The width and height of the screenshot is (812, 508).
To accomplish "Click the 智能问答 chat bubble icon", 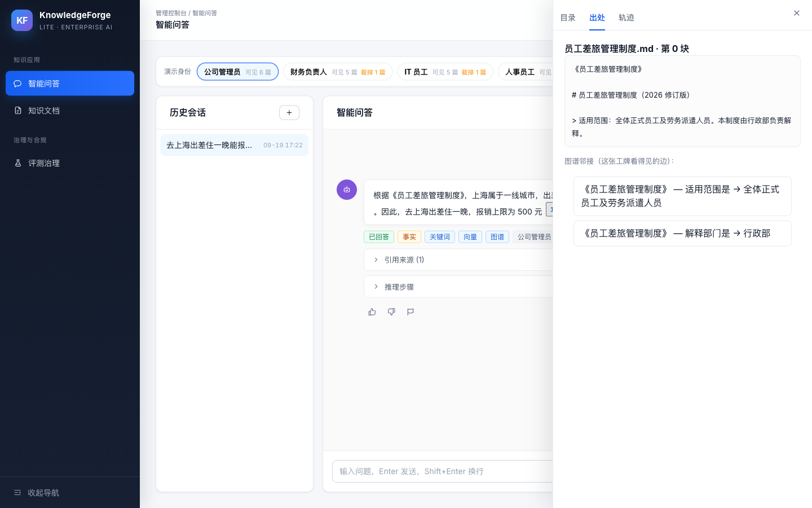I will [18, 84].
